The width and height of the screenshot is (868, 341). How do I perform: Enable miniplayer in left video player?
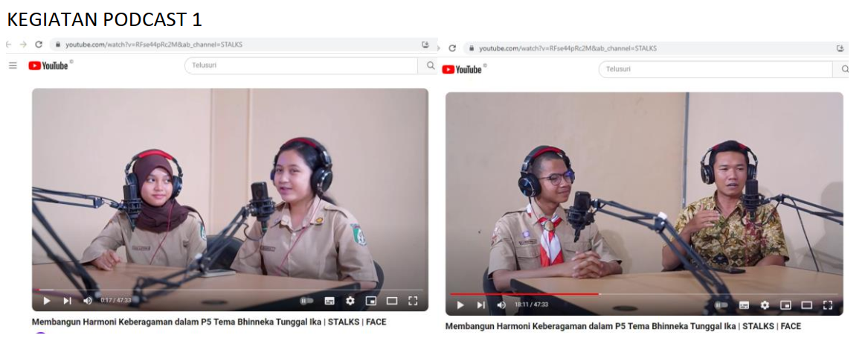(371, 301)
